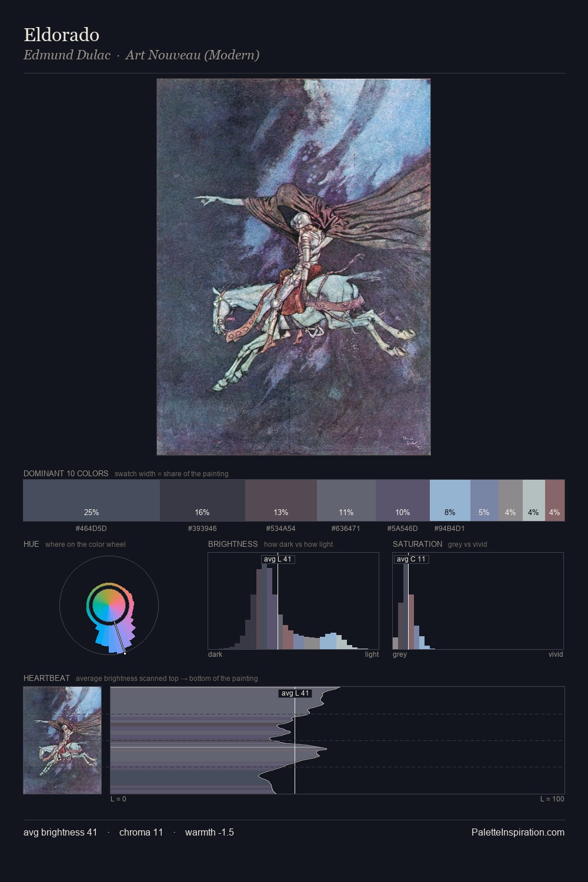
Task: Select the 4% mauve swatch at palette end
Action: [554, 500]
